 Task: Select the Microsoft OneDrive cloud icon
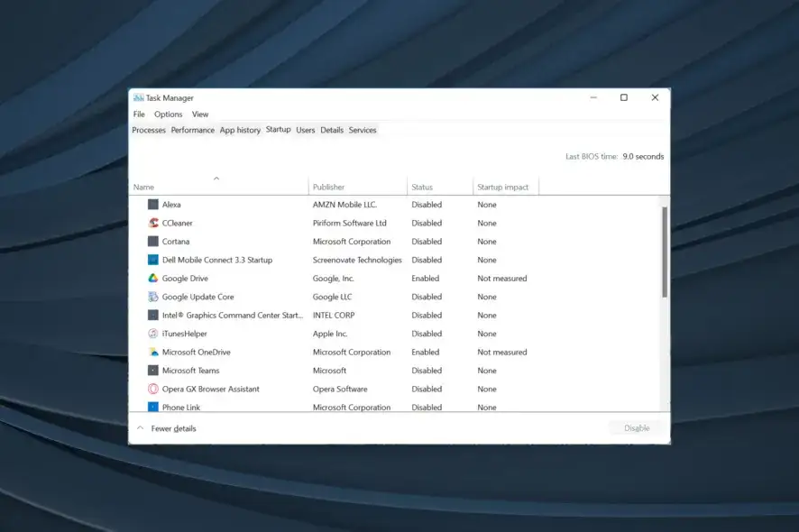pyautogui.click(x=153, y=353)
